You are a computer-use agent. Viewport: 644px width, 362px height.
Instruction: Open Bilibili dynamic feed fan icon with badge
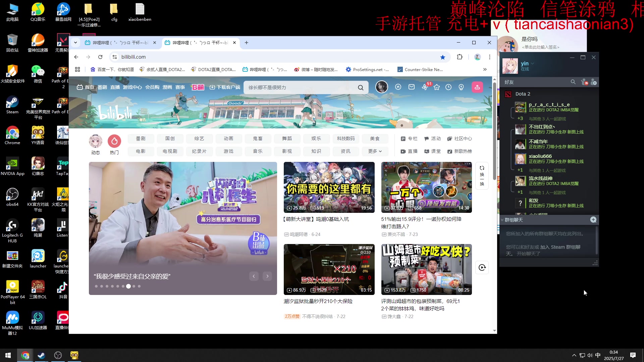(x=425, y=87)
